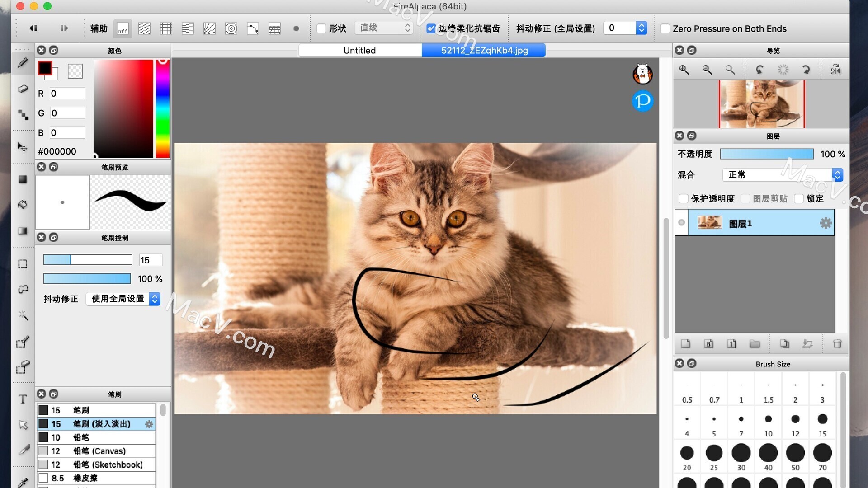
Task: Select the Eraser tool in the toolbar
Action: point(23,89)
